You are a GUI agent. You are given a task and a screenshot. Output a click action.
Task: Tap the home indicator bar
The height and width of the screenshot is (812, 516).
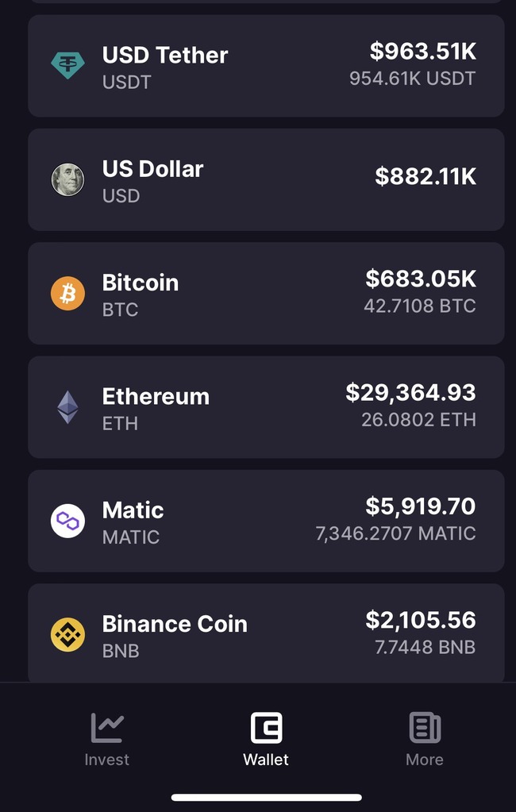pyautogui.click(x=266, y=797)
